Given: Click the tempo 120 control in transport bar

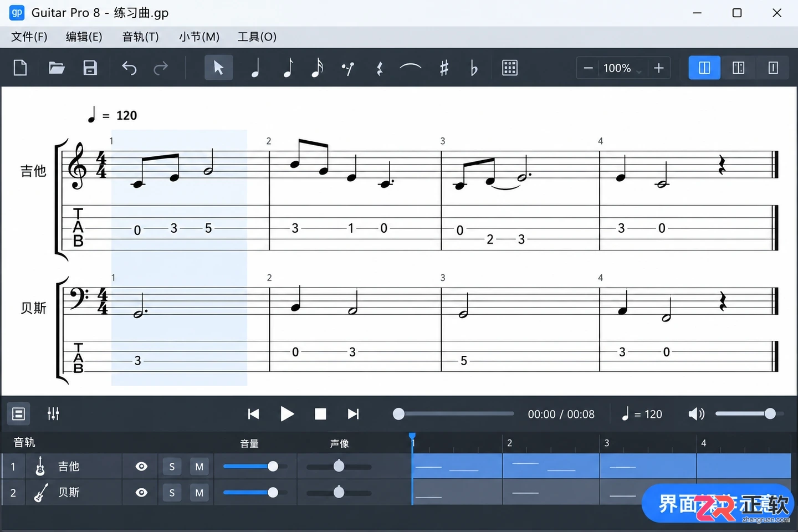Looking at the screenshot, I should pos(642,414).
